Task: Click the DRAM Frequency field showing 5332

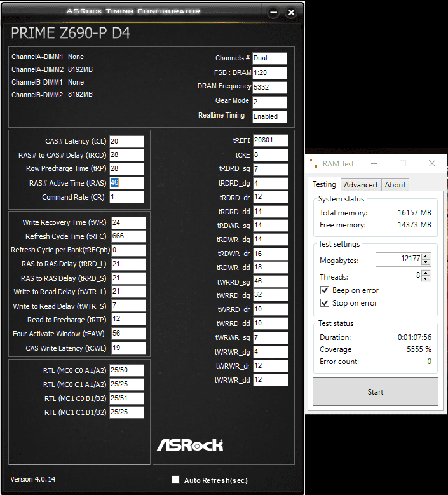Action: 269,88
